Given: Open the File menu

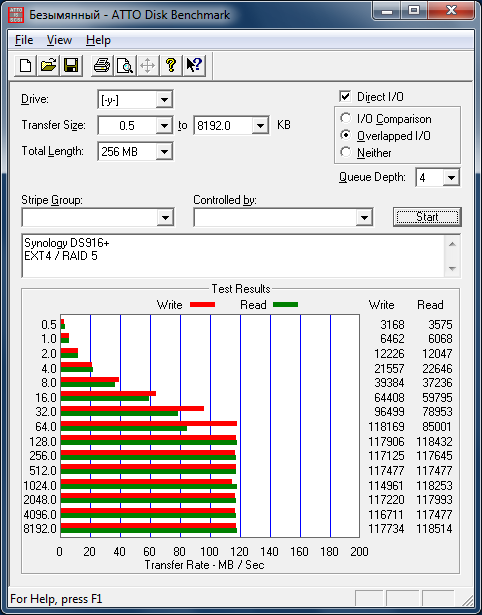Looking at the screenshot, I should [x=24, y=40].
